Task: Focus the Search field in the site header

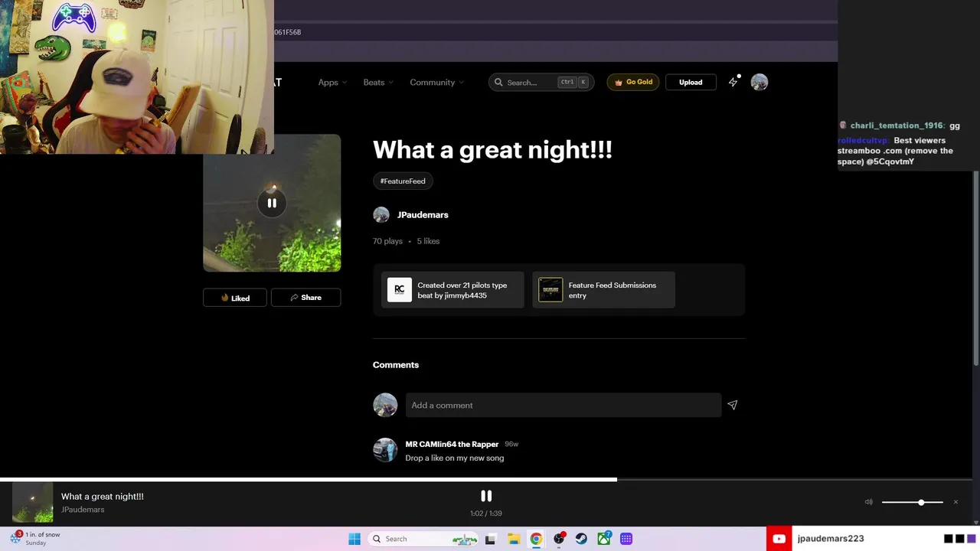Action: pos(541,82)
